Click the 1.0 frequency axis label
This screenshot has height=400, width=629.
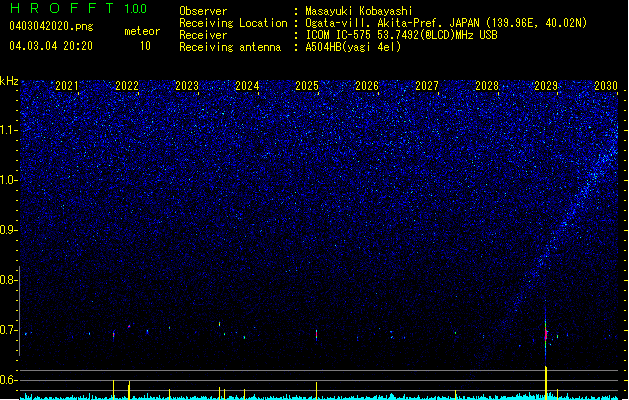click(9, 180)
